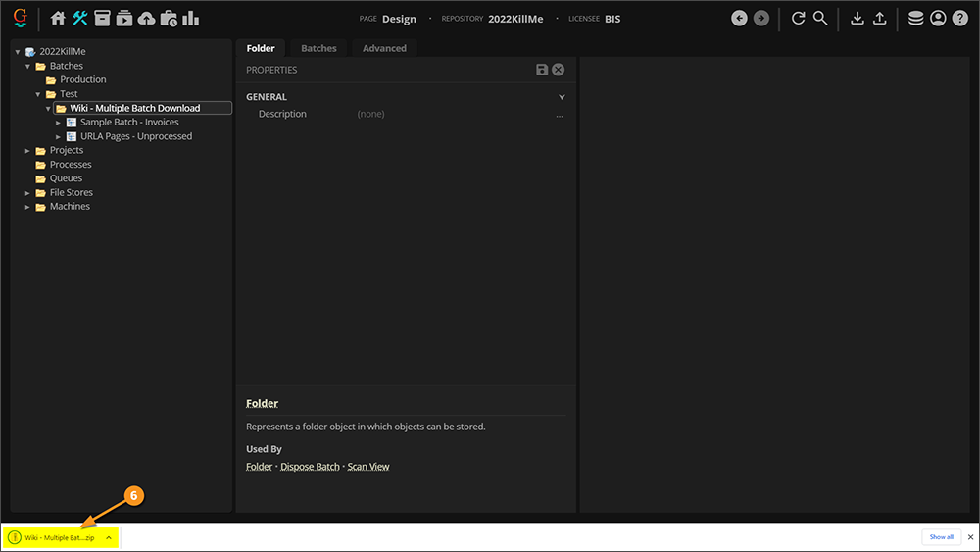980x552 pixels.
Task: Select the Processes folder
Action: point(71,165)
